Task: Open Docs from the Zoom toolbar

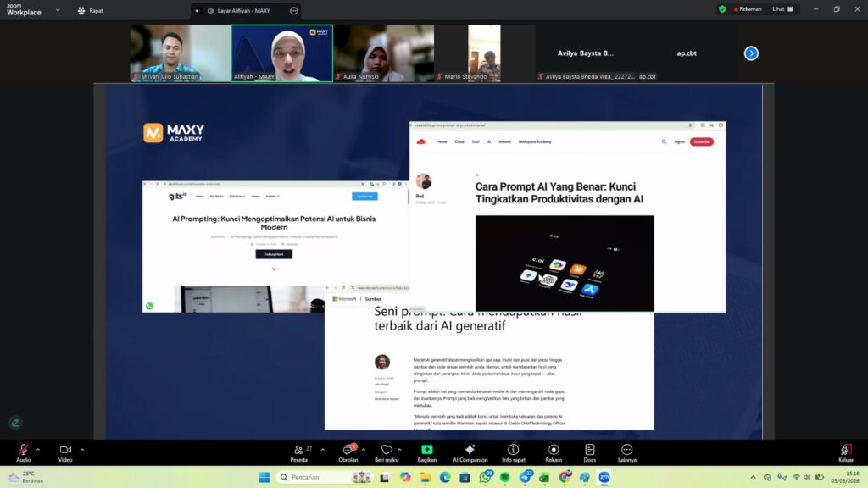Action: click(589, 452)
